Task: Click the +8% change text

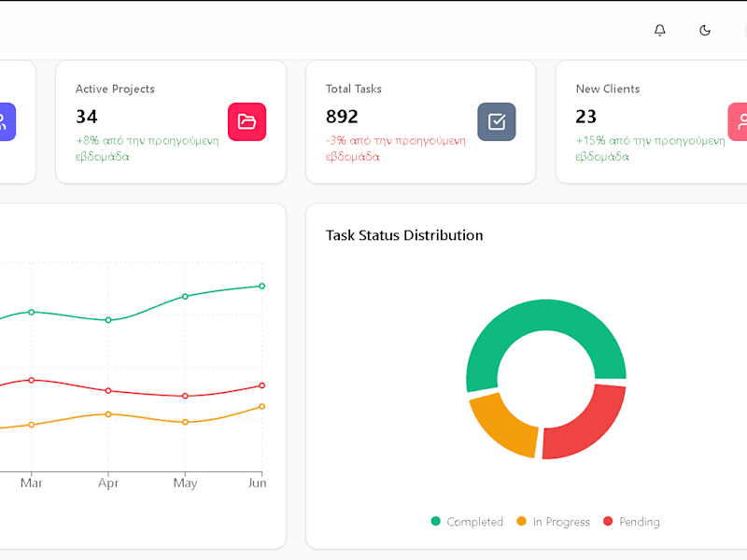Action: (148, 148)
